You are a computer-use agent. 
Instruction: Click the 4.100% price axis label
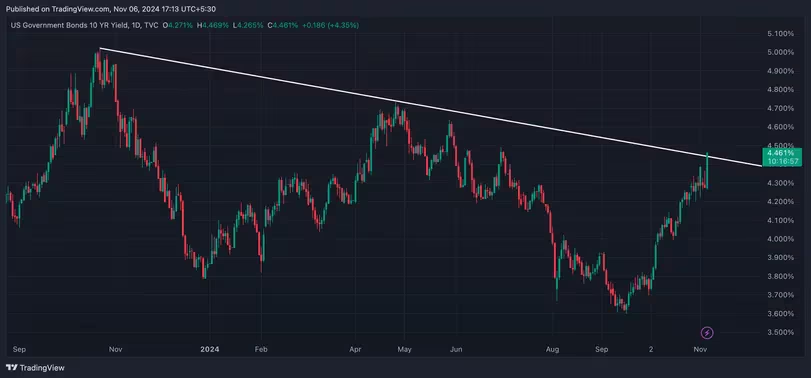pyautogui.click(x=779, y=220)
